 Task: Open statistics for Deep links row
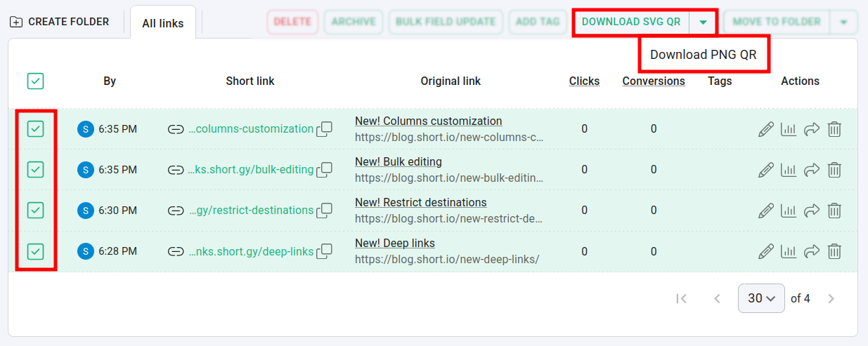pos(789,251)
